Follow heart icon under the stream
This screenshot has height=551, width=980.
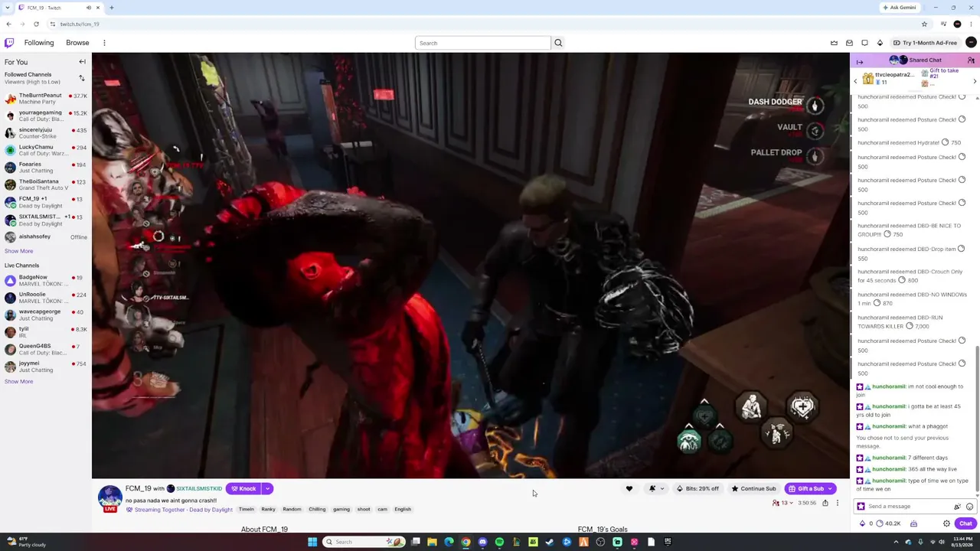(629, 489)
